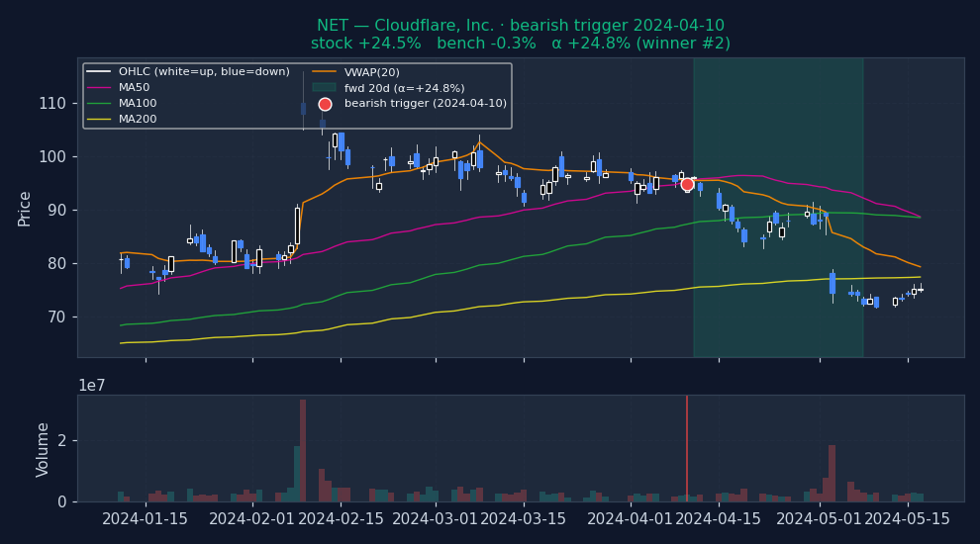980x544 pixels.
Task: Click the 2024-05-15 date tick label
Action: 908,519
